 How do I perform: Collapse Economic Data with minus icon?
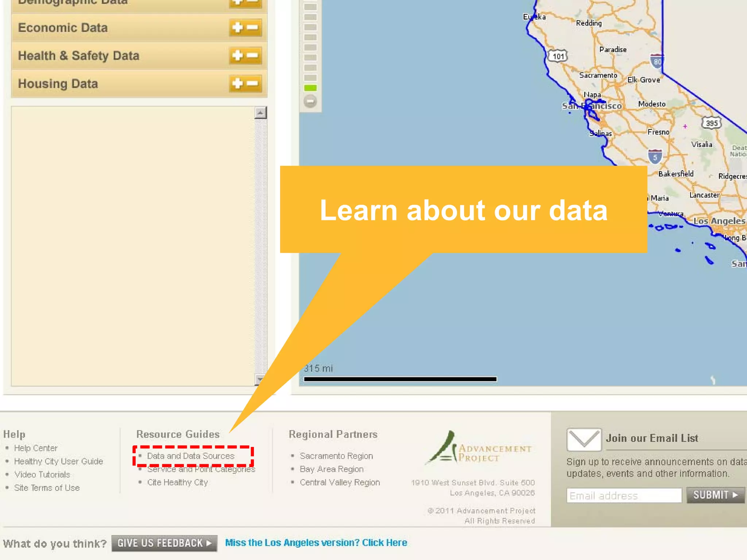(252, 27)
